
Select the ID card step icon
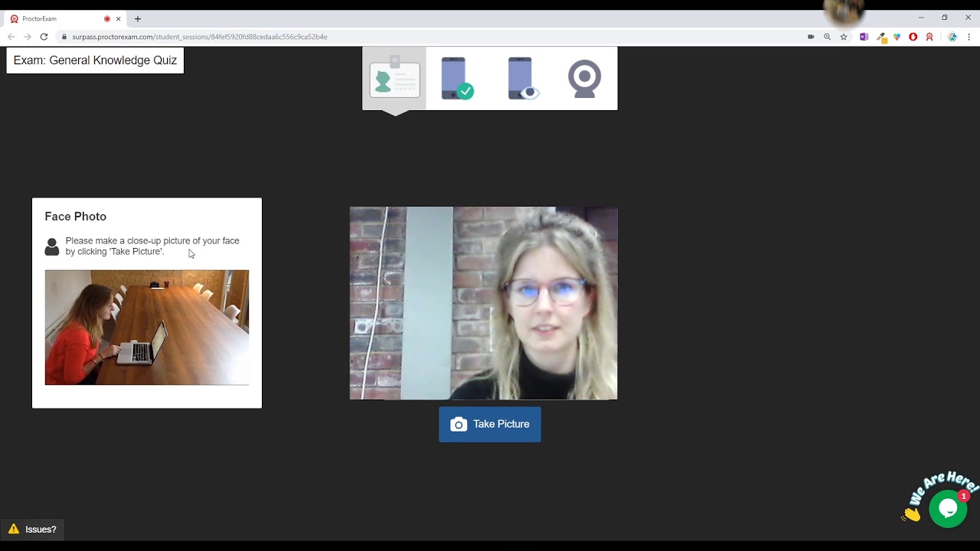click(394, 78)
